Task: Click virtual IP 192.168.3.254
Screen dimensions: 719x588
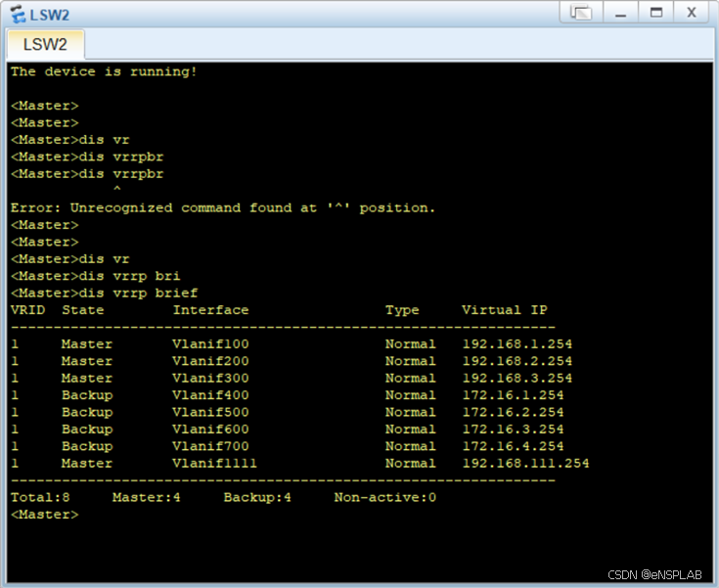Action: 517,378
